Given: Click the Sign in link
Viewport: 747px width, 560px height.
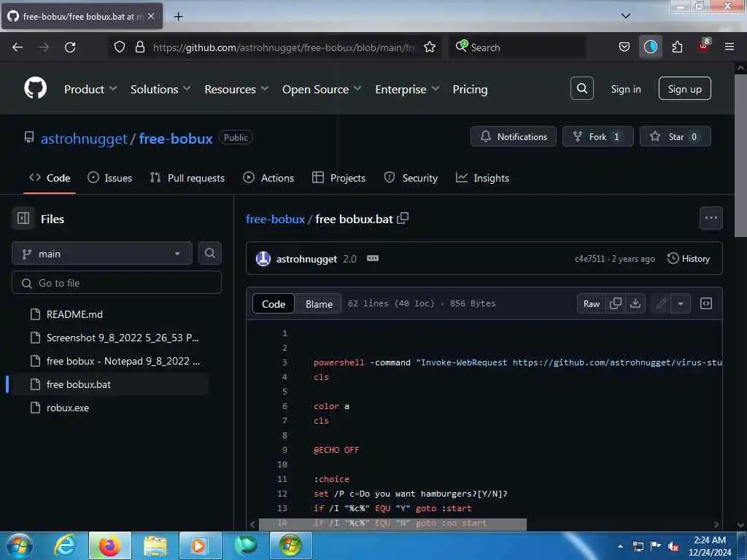Looking at the screenshot, I should tap(625, 89).
